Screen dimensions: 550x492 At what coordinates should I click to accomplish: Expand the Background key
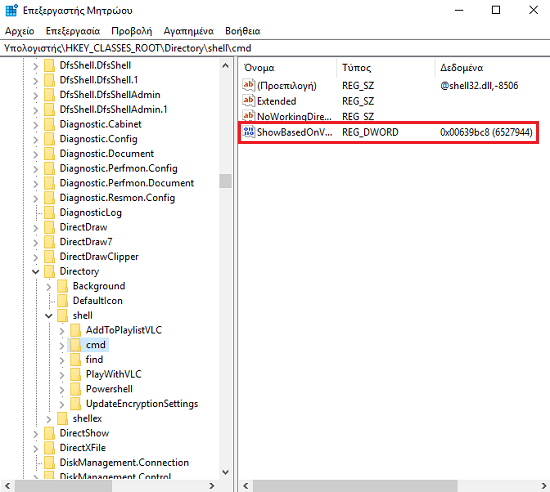tap(49, 287)
